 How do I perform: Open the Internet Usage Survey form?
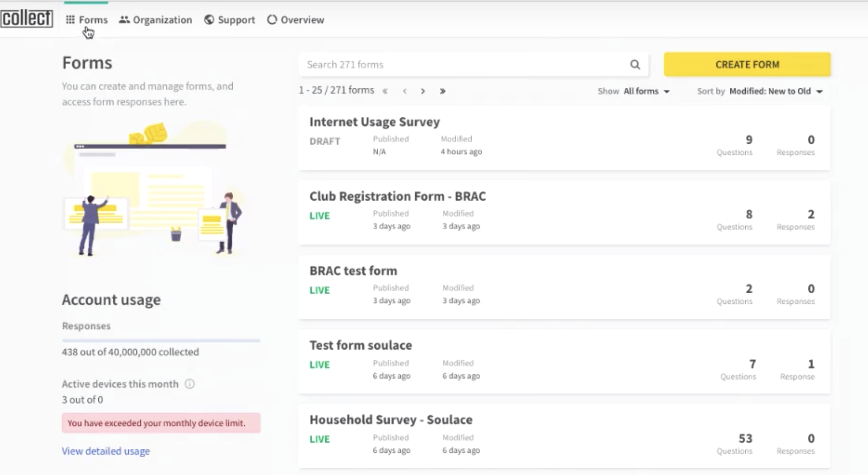click(x=374, y=122)
